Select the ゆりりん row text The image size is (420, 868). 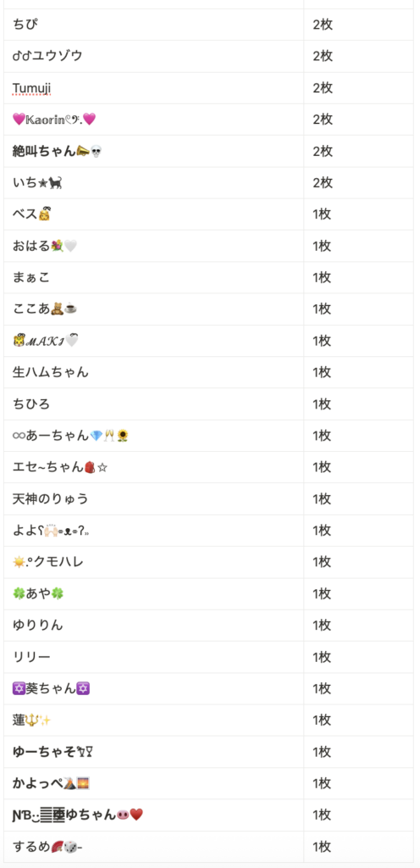click(x=37, y=626)
